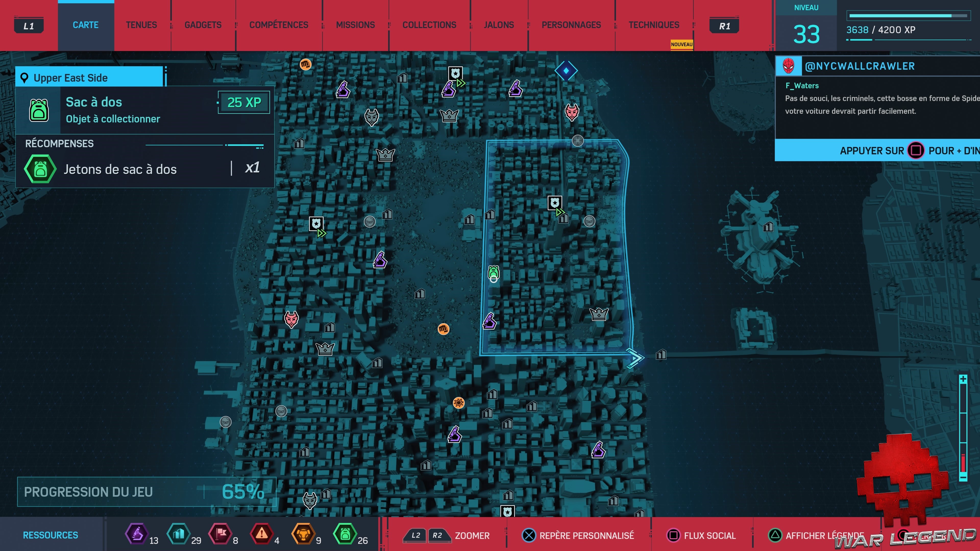980x551 pixels.
Task: Select the crown base icon inside highlighted district
Action: (x=599, y=314)
